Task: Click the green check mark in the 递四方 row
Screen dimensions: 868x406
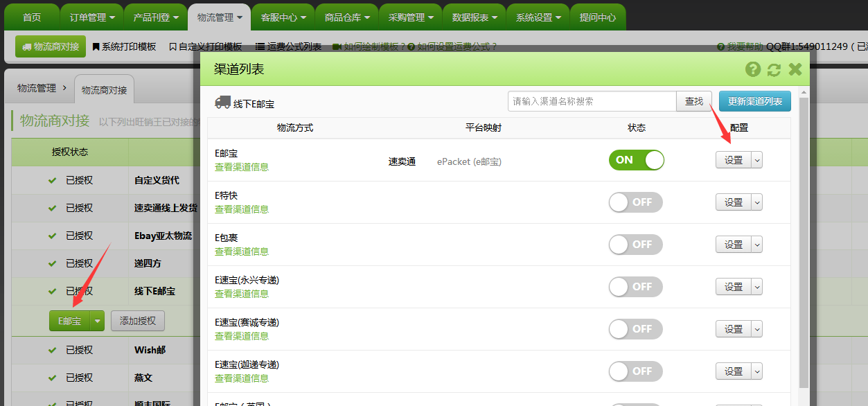Action: 52,263
